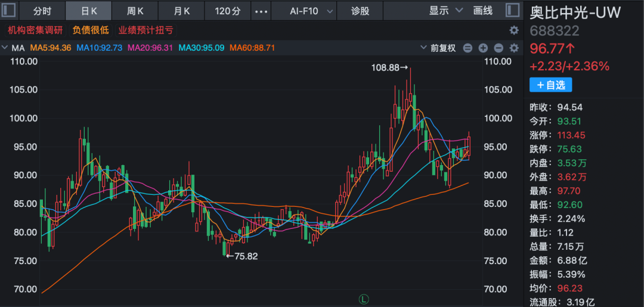This screenshot has height=307, width=644.
Task: Add stock with +自选 button
Action: tap(550, 85)
